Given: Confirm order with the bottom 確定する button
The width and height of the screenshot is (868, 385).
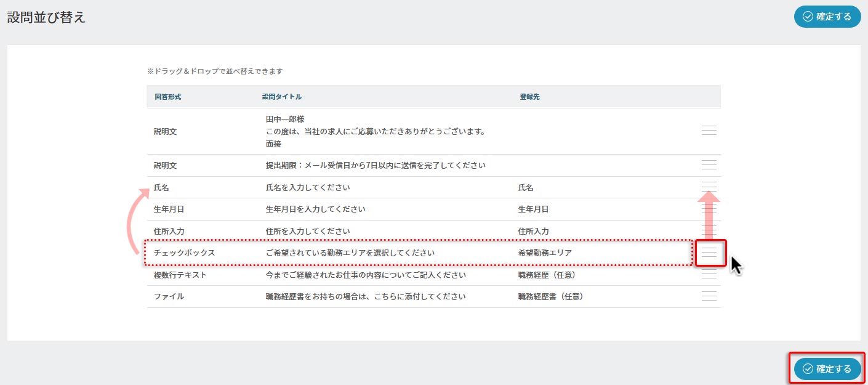Looking at the screenshot, I should pyautogui.click(x=827, y=368).
